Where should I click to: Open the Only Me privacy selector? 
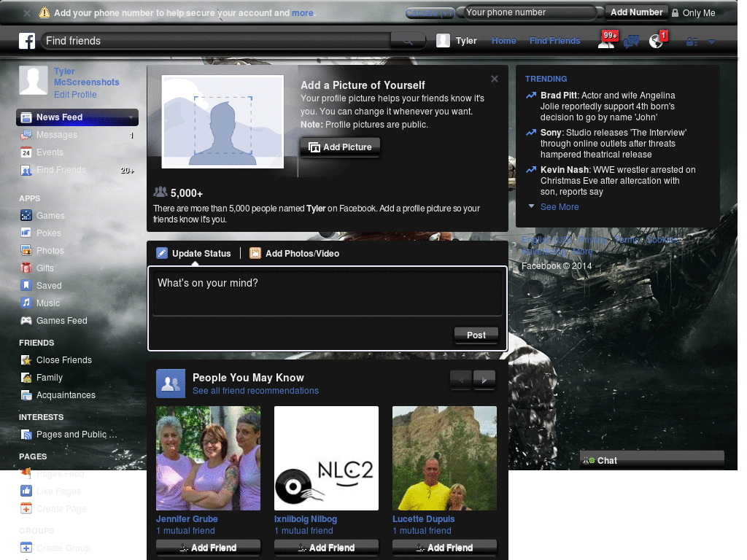[x=694, y=13]
